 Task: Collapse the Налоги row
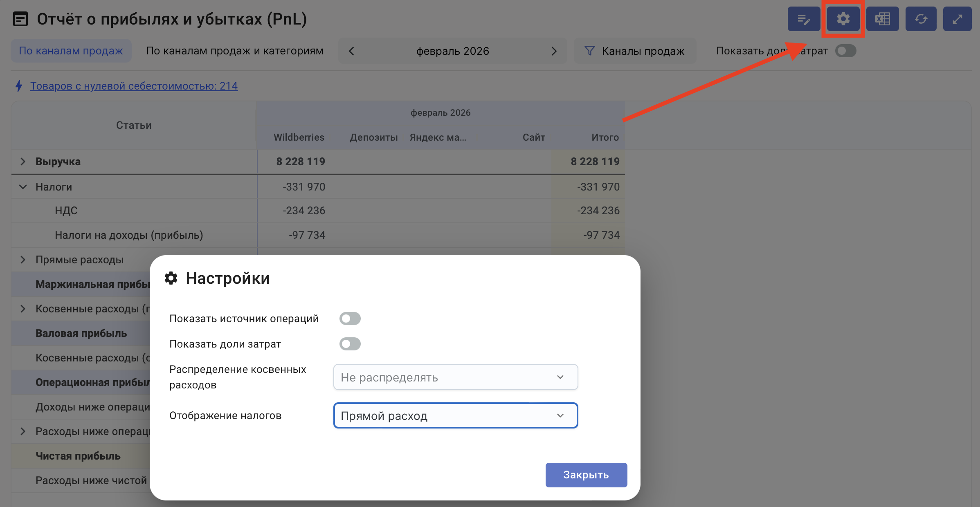pyautogui.click(x=23, y=187)
